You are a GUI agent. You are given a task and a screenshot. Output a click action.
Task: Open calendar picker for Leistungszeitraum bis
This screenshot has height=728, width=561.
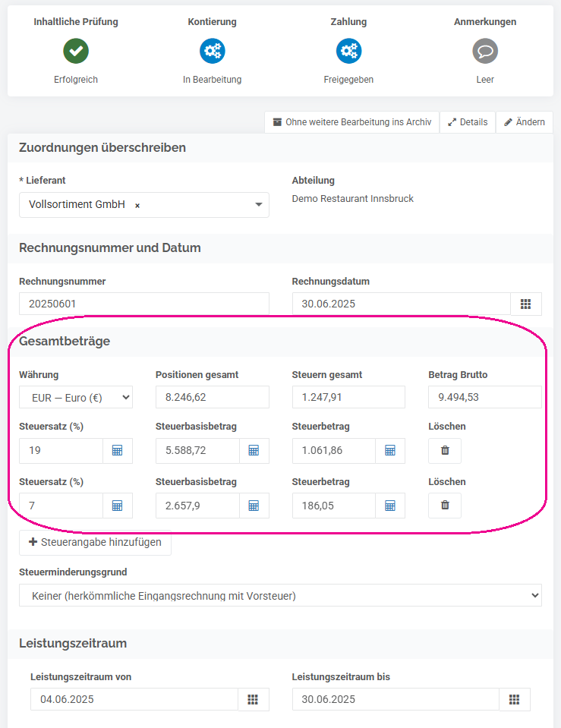pos(515,700)
